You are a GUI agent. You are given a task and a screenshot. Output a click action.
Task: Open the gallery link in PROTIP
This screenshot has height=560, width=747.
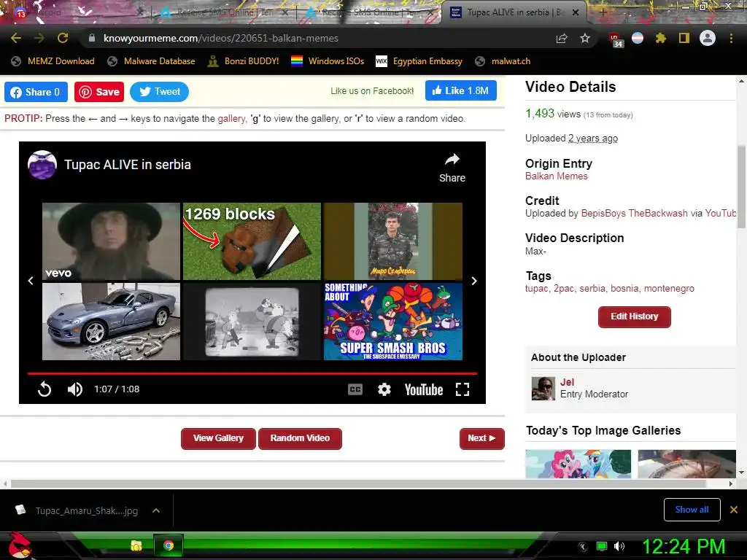coord(231,119)
